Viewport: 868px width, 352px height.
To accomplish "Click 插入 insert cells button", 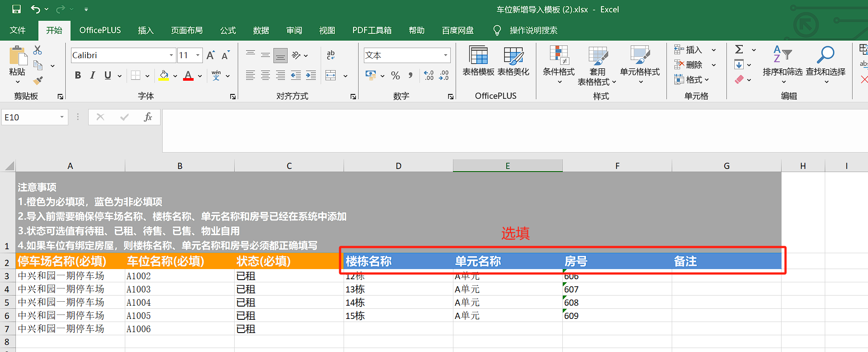I will pos(689,50).
